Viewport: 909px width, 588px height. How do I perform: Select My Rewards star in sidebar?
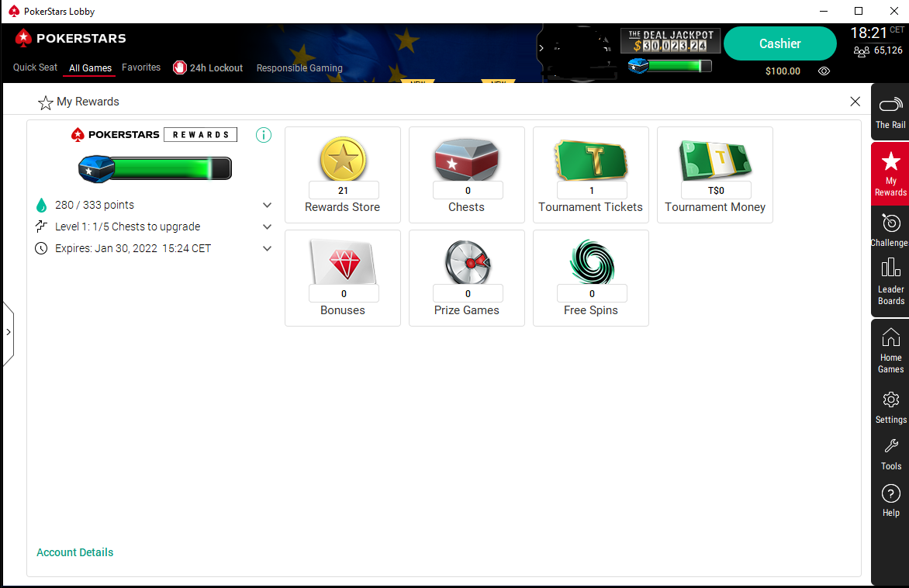(x=890, y=174)
